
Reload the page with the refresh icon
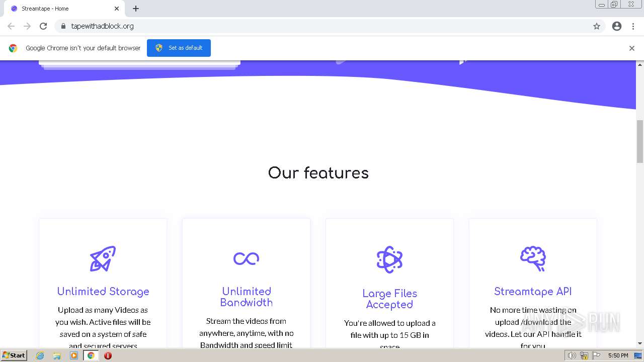pyautogui.click(x=43, y=26)
